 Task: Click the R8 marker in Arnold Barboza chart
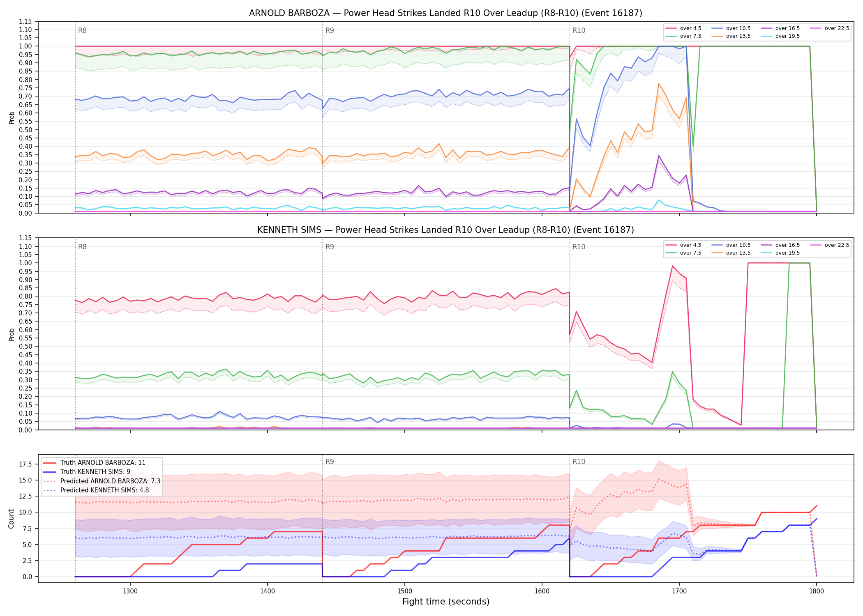[x=82, y=30]
